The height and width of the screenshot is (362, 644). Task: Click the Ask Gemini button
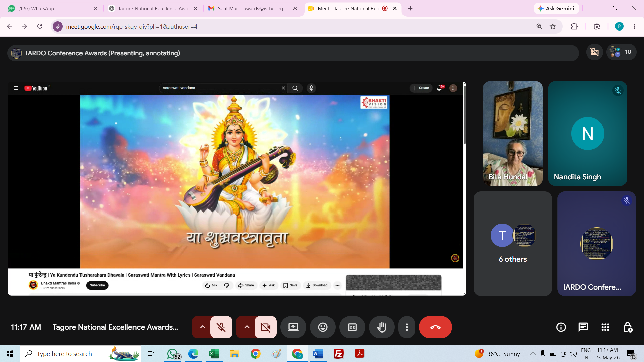[556, 8]
